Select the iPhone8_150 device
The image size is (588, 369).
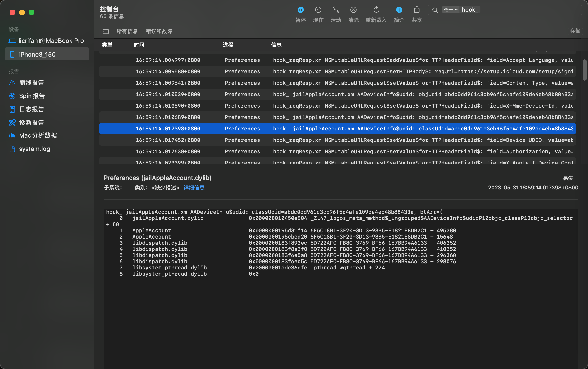pos(47,54)
